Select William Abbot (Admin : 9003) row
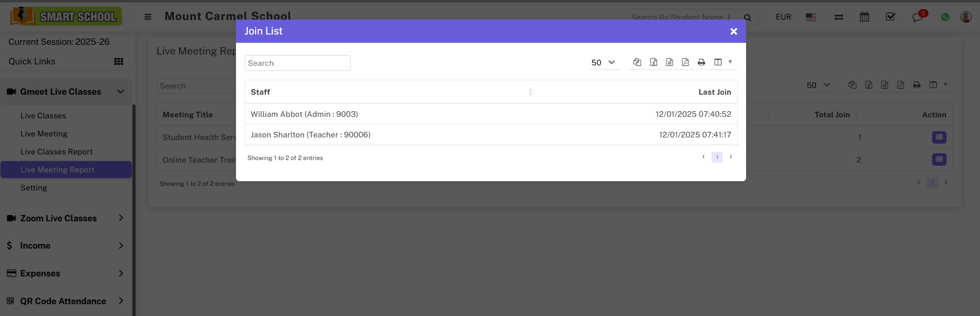 [x=491, y=114]
